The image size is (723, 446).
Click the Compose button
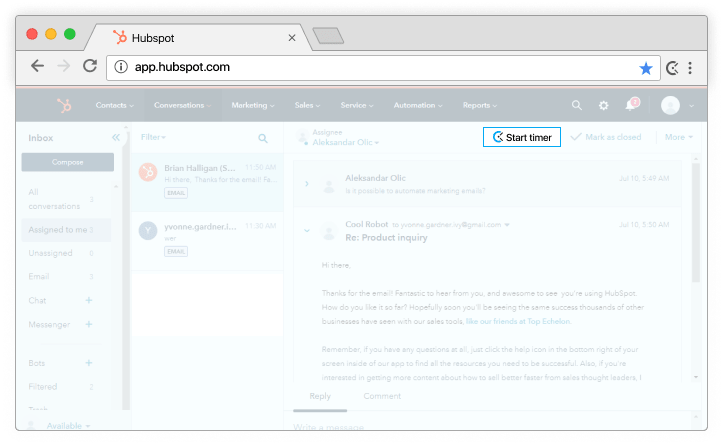[x=67, y=162]
